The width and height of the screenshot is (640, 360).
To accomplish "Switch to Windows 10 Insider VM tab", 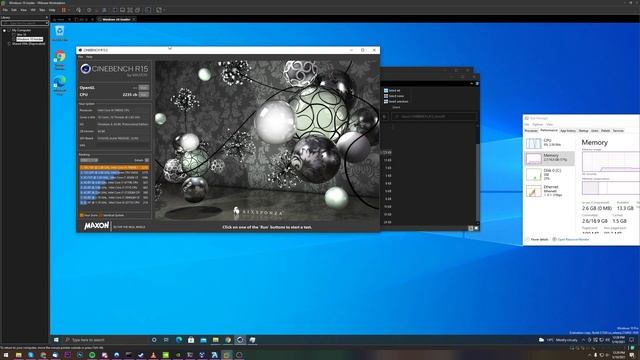I will coord(116,19).
